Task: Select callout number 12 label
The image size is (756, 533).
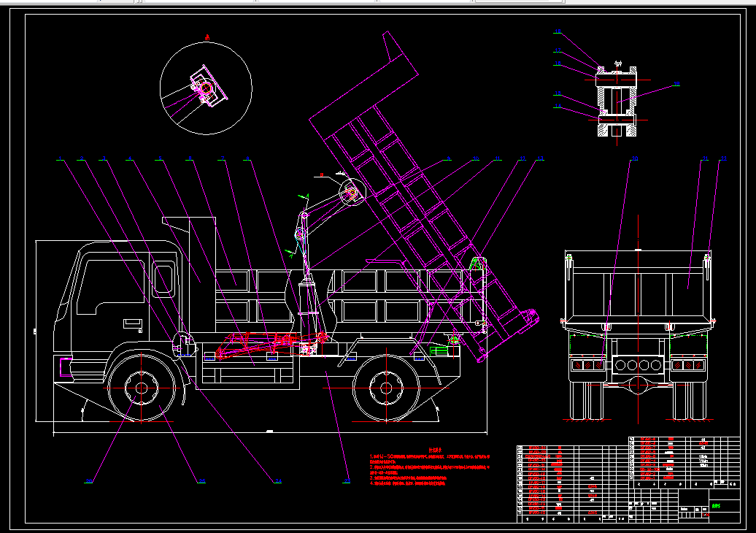Action: click(522, 158)
